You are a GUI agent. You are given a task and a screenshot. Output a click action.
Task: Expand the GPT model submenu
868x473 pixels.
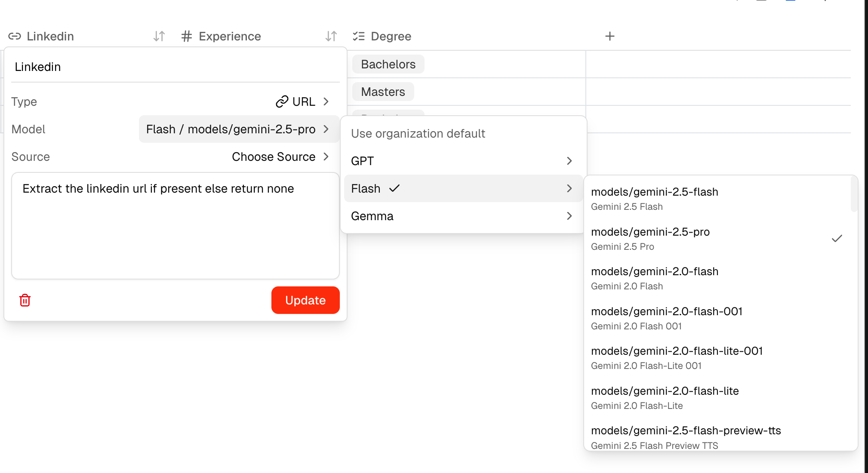point(463,161)
